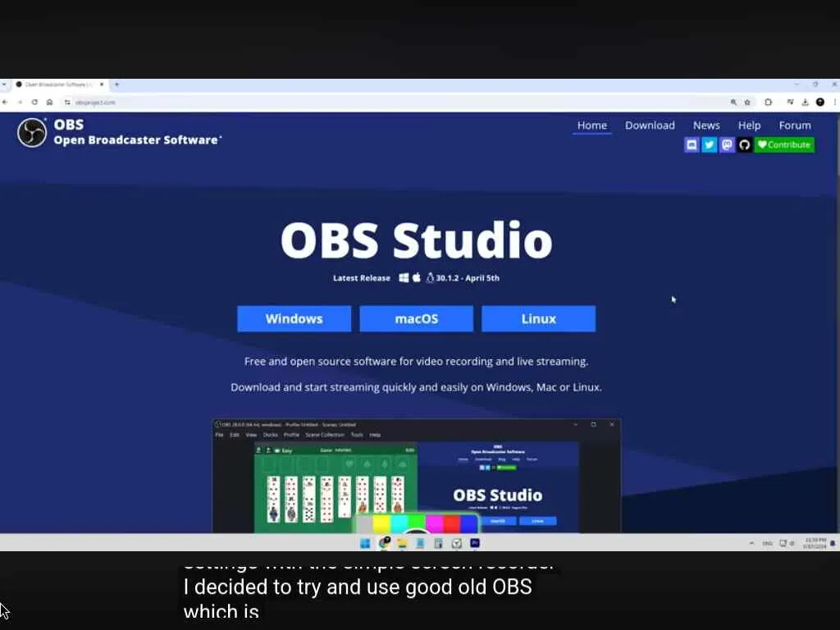
Task: Click the browser back arrow
Action: coord(6,102)
